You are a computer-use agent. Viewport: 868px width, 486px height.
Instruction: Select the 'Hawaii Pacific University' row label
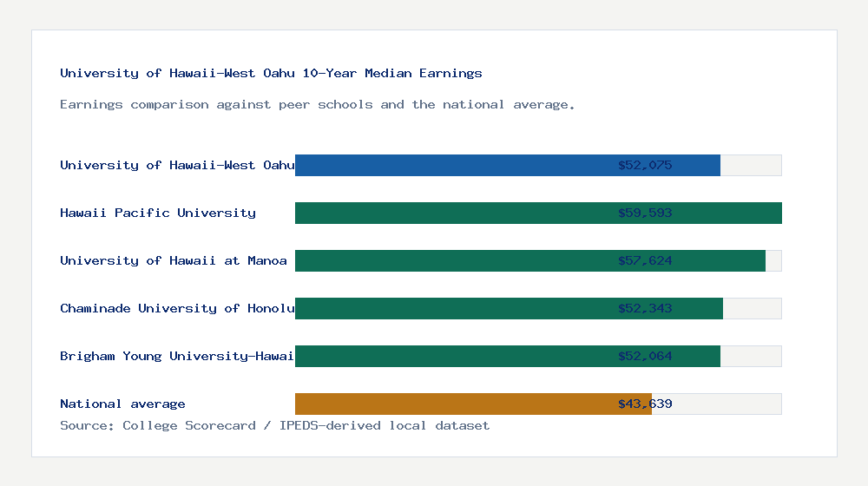tap(158, 213)
